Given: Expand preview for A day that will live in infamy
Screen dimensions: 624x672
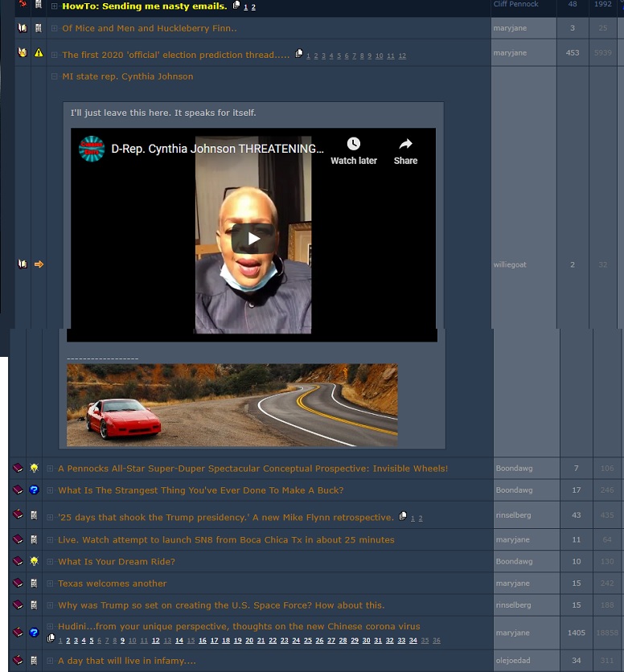Looking at the screenshot, I should click(x=50, y=661).
